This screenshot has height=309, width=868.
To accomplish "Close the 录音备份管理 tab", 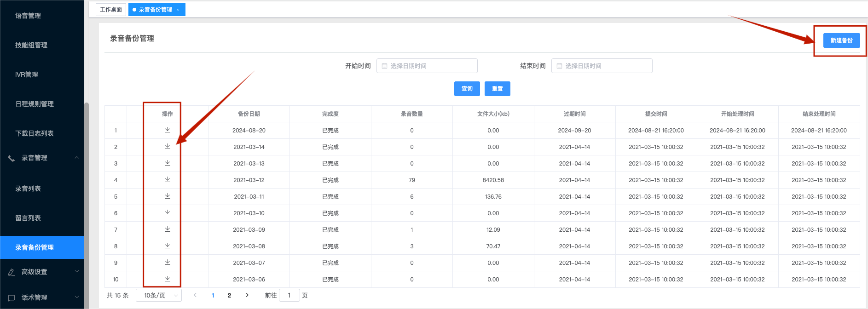I will pyautogui.click(x=178, y=10).
